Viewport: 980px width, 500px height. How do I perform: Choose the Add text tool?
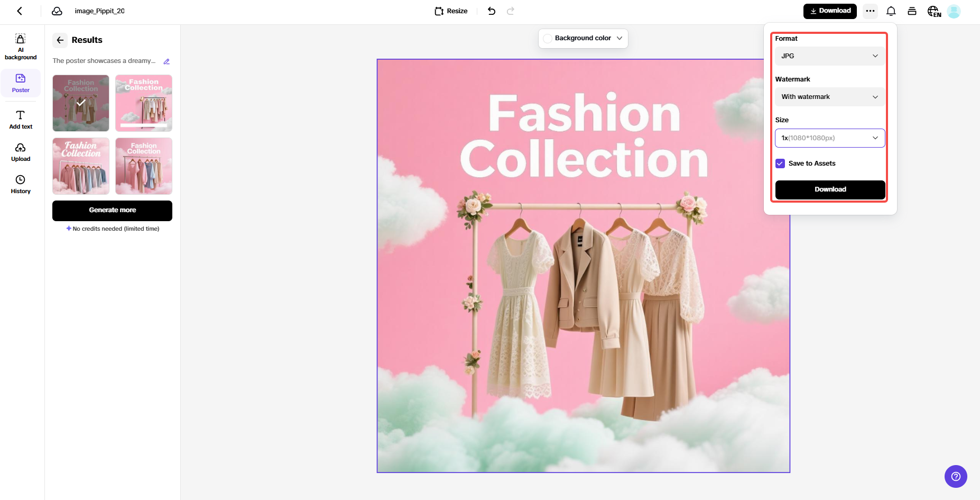tap(21, 120)
